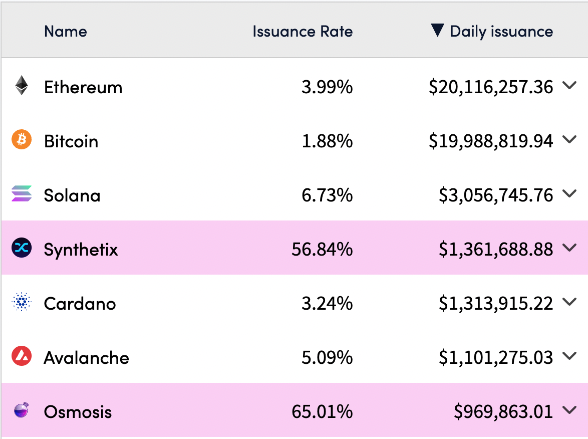The image size is (588, 439).
Task: Sort by Daily issuance column header
Action: tap(501, 31)
